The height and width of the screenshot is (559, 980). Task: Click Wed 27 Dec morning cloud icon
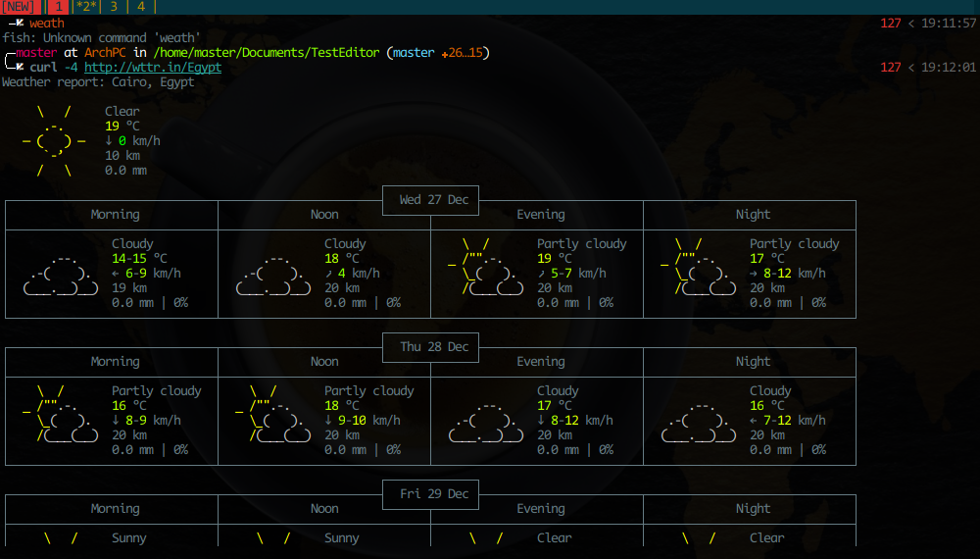pyautogui.click(x=61, y=275)
